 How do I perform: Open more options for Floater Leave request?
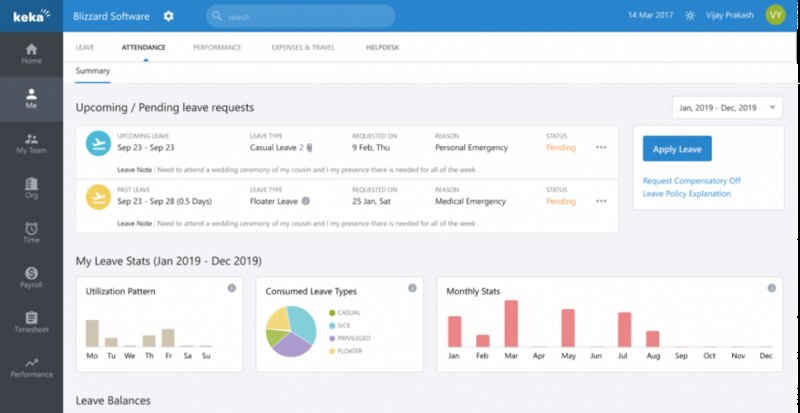pos(601,200)
